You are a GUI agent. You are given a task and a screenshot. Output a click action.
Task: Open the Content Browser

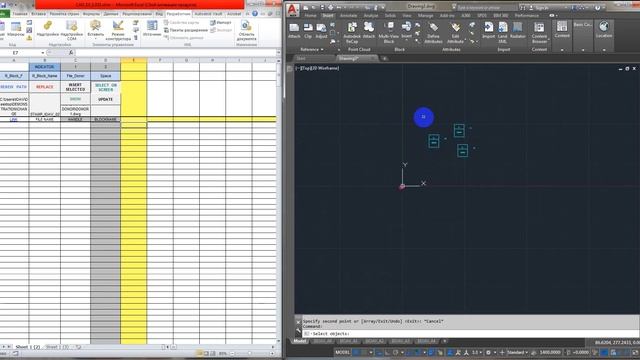click(540, 33)
